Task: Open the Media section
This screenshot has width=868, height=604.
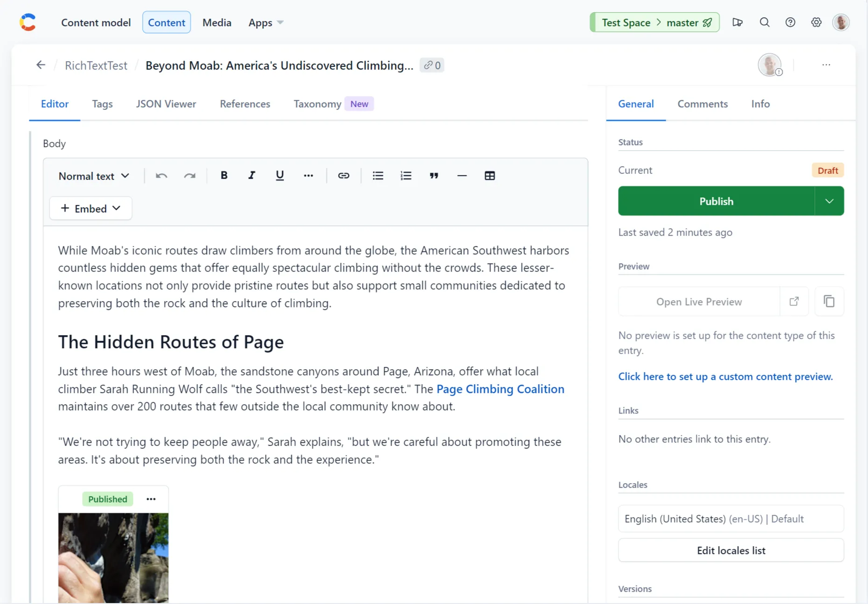Action: [x=217, y=22]
